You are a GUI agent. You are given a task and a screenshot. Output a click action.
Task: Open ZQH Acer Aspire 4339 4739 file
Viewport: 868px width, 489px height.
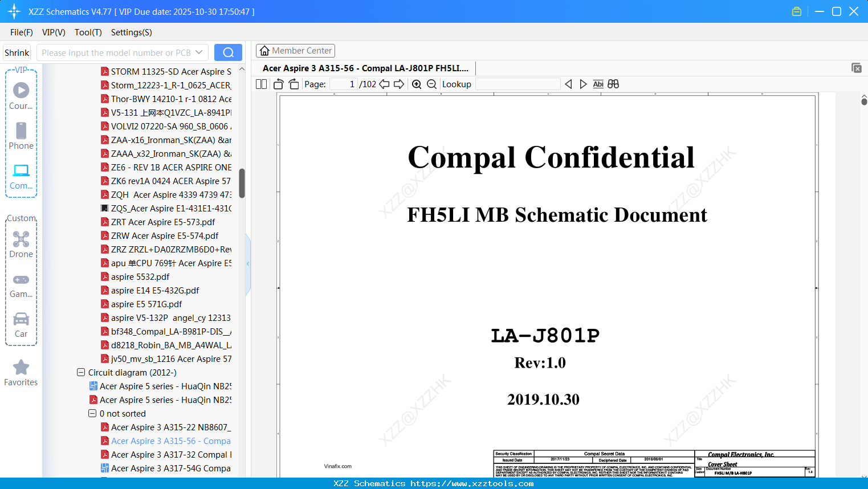tap(171, 195)
